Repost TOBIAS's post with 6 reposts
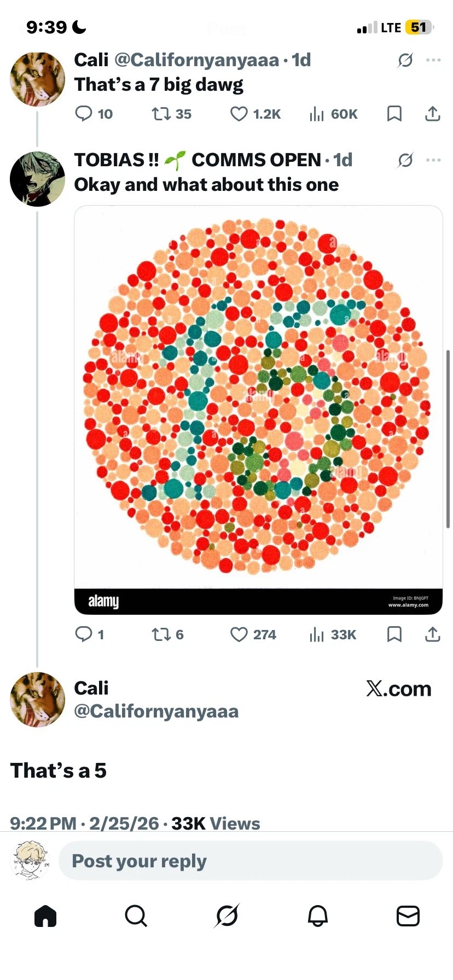The height and width of the screenshot is (980, 453). pos(160,634)
